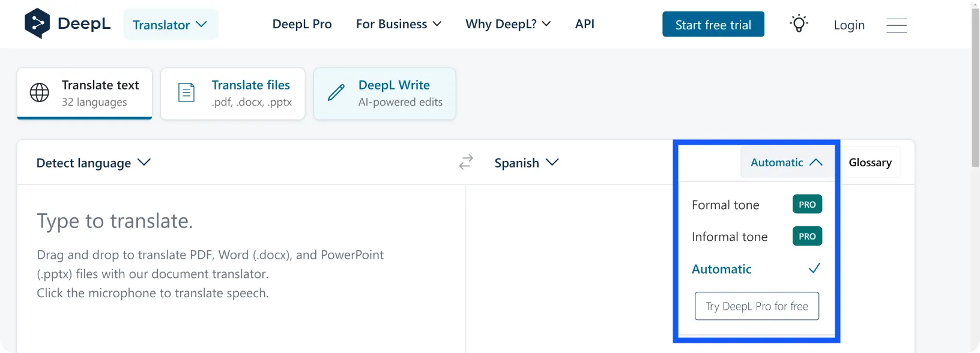The image size is (980, 353).
Task: Toggle the light bulb theme icon
Action: [799, 24]
